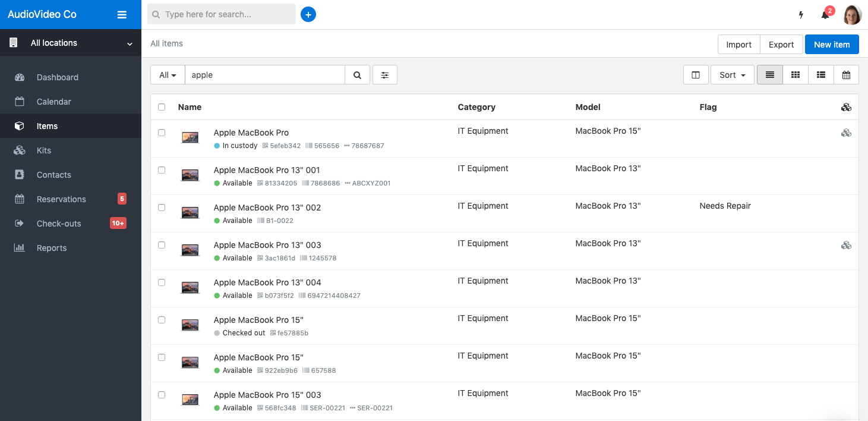The height and width of the screenshot is (421, 868).
Task: Click the All items breadcrumb
Action: coord(166,43)
